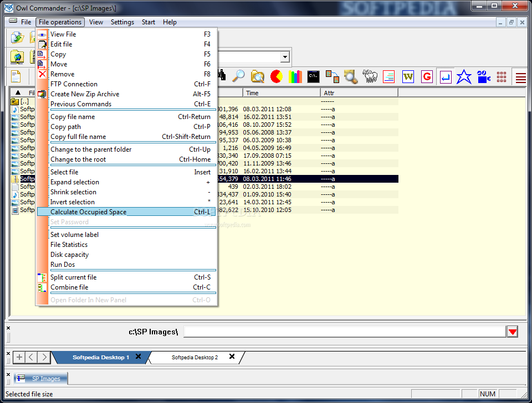Viewport: 532px width, 403px height.
Task: Open FTP Connection
Action: [x=126, y=84]
